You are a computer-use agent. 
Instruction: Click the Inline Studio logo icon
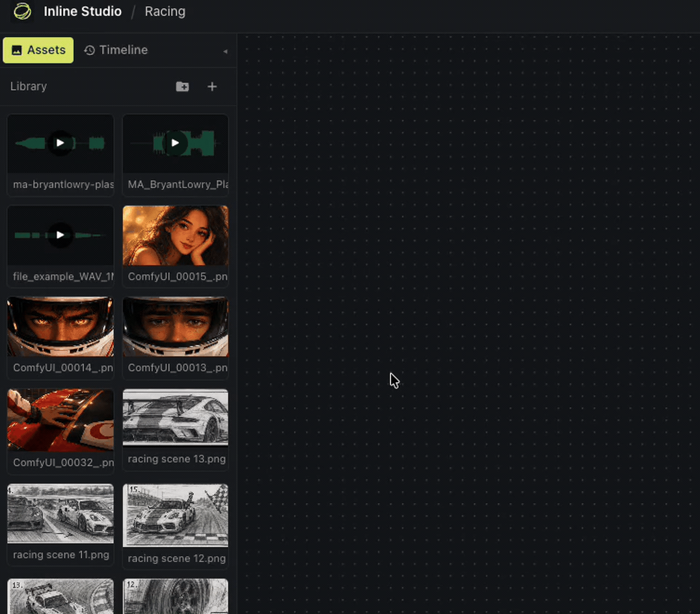pos(22,11)
